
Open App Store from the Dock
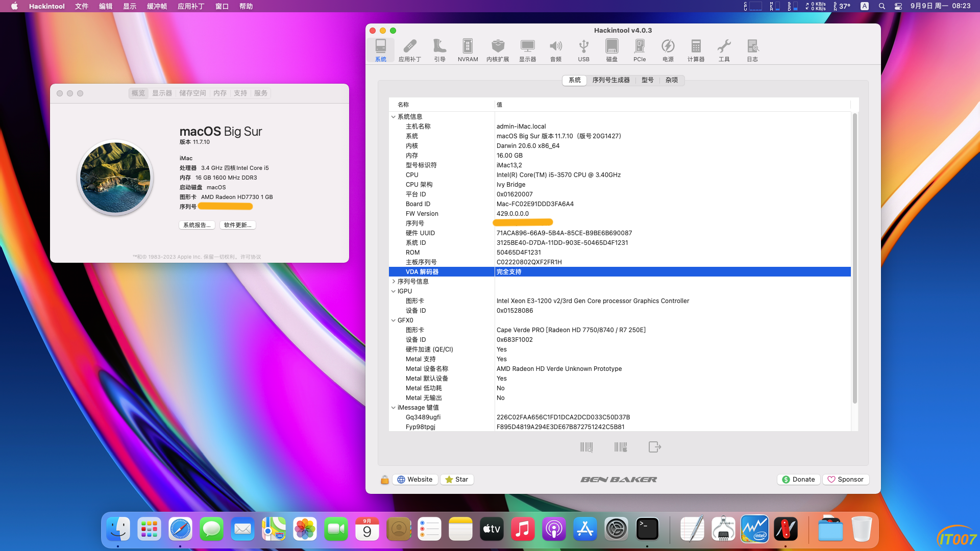point(585,529)
